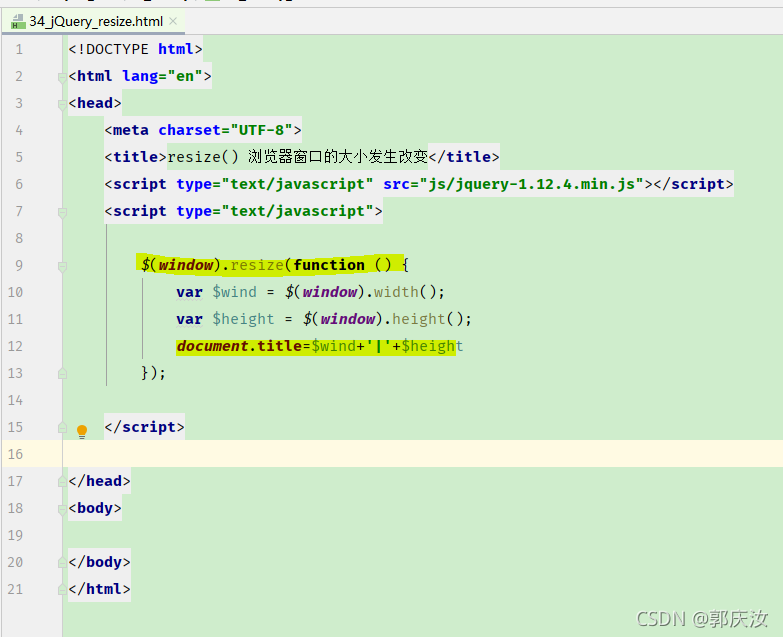Viewport: 783px width, 637px height.
Task: Click the </html> closing tag
Action: click(x=99, y=589)
